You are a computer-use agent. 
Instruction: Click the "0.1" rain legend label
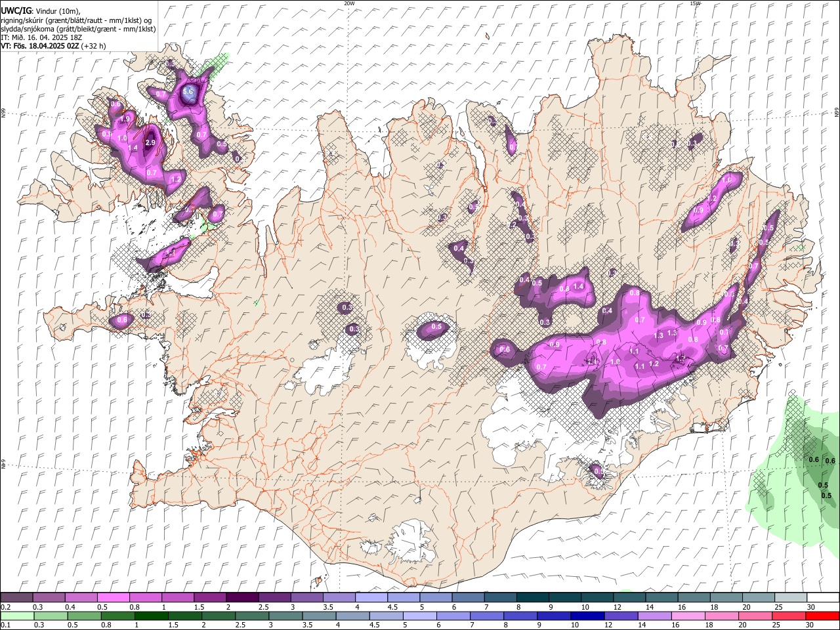pos(5,625)
